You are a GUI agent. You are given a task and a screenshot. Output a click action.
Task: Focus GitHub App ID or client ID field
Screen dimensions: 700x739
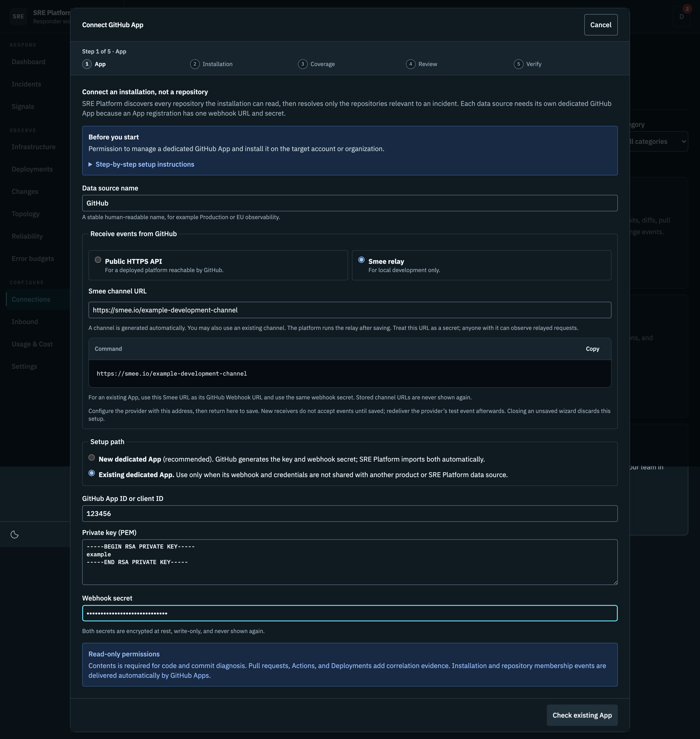350,514
